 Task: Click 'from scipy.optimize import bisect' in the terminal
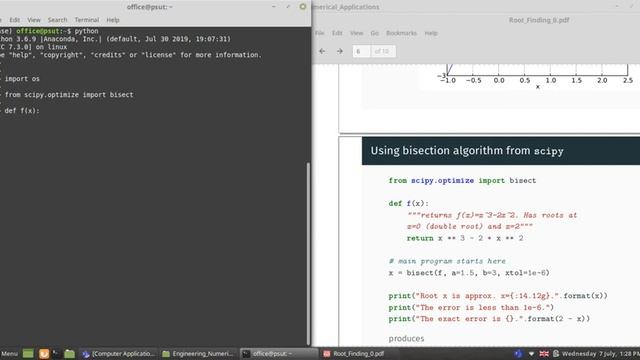(69, 95)
